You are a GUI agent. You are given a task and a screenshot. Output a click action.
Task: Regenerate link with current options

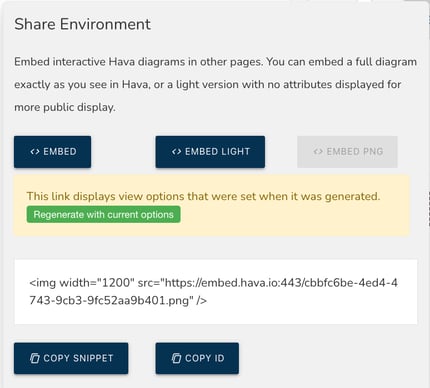(104, 214)
